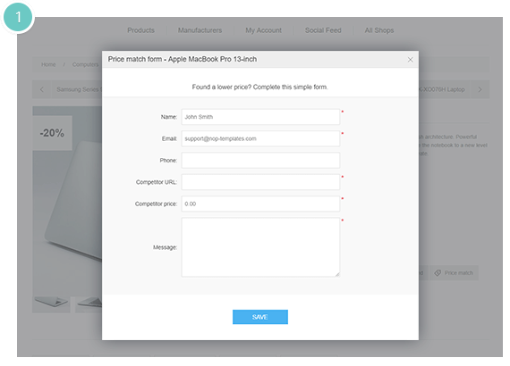The image size is (510, 366).
Task: Close the Price match form dialog
Action: click(410, 60)
